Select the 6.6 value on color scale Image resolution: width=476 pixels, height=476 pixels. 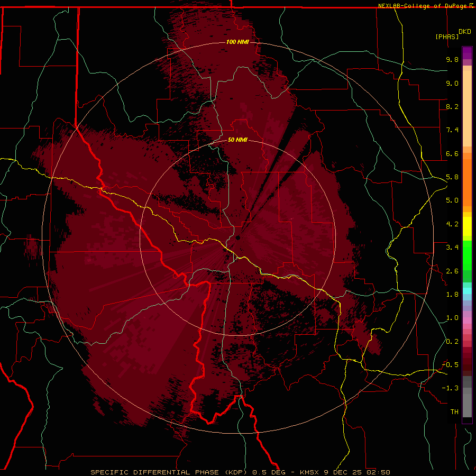452,153
